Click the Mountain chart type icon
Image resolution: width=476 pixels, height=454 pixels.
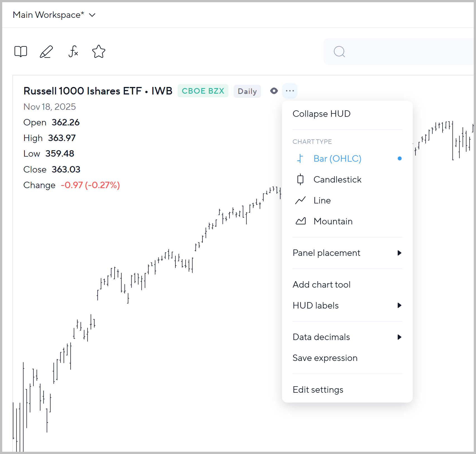click(x=300, y=221)
